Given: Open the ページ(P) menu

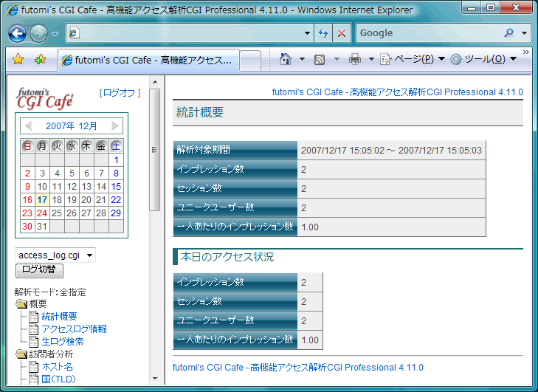Looking at the screenshot, I should (x=413, y=59).
